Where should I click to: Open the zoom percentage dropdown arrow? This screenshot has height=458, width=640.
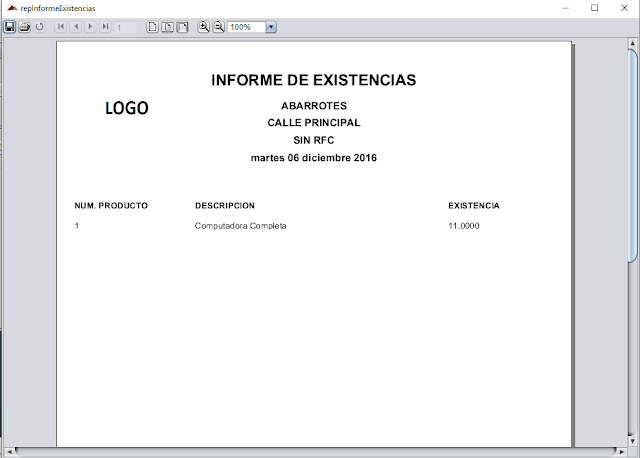[x=272, y=27]
